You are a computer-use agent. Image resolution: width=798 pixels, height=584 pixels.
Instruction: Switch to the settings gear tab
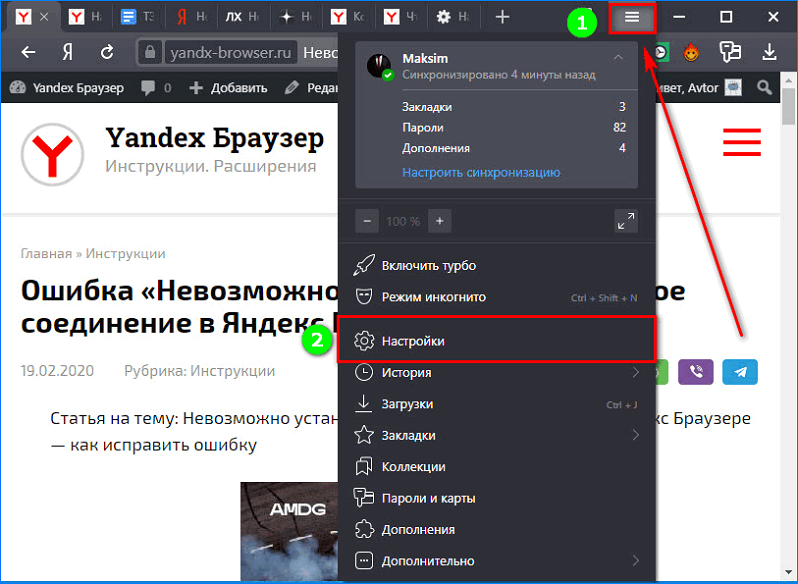[452, 17]
